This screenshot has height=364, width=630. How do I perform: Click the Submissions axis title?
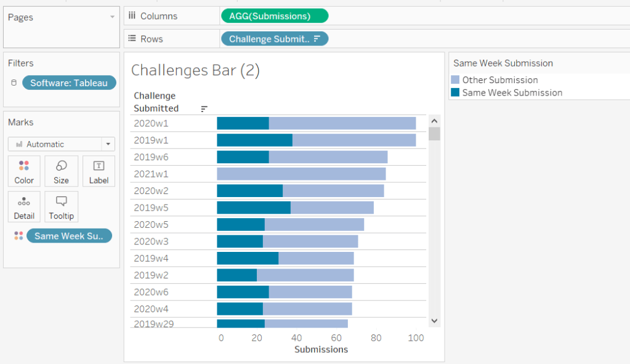(321, 349)
